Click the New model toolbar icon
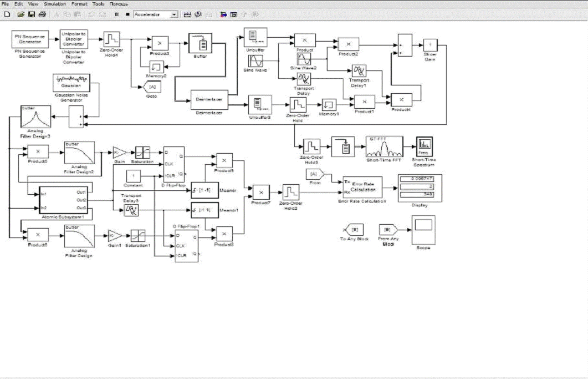Viewport: 588px width, 379px height. 7,14
